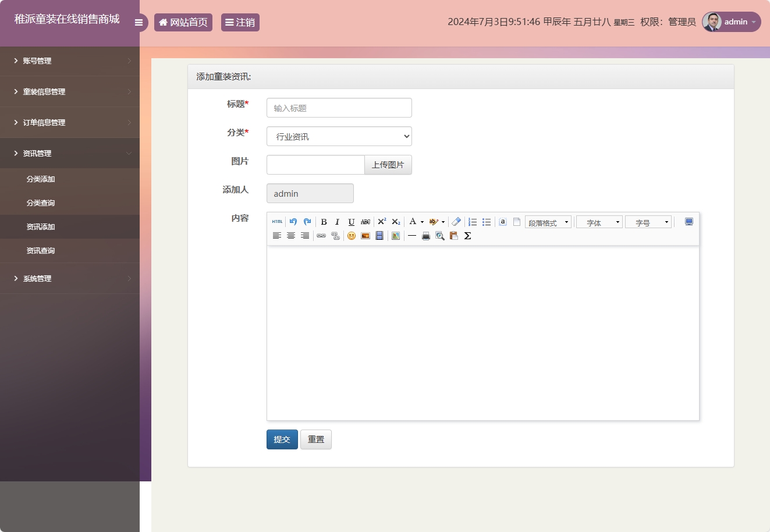Open the 字号 font size dropdown
The height and width of the screenshot is (532, 770).
point(648,222)
